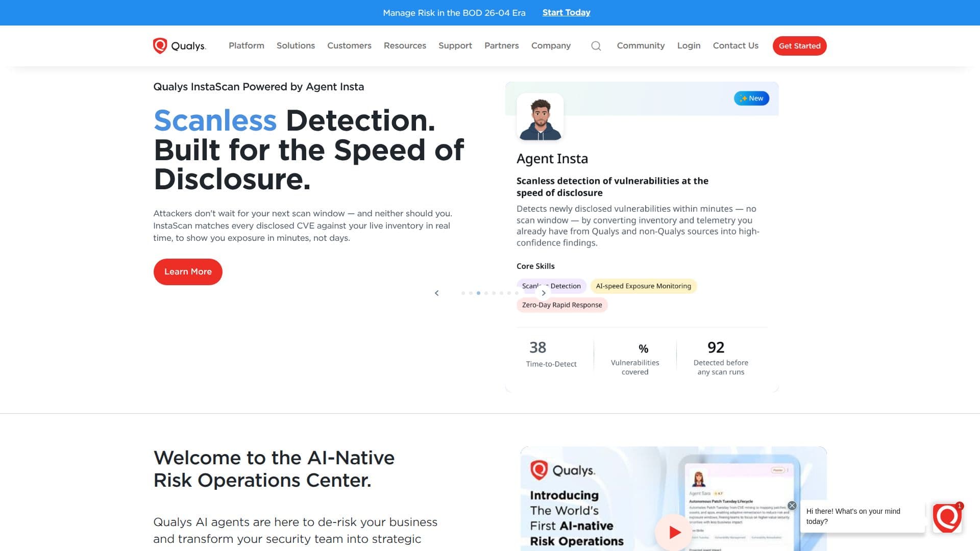Click the Qualys logo inside the video thumbnail

(x=562, y=470)
